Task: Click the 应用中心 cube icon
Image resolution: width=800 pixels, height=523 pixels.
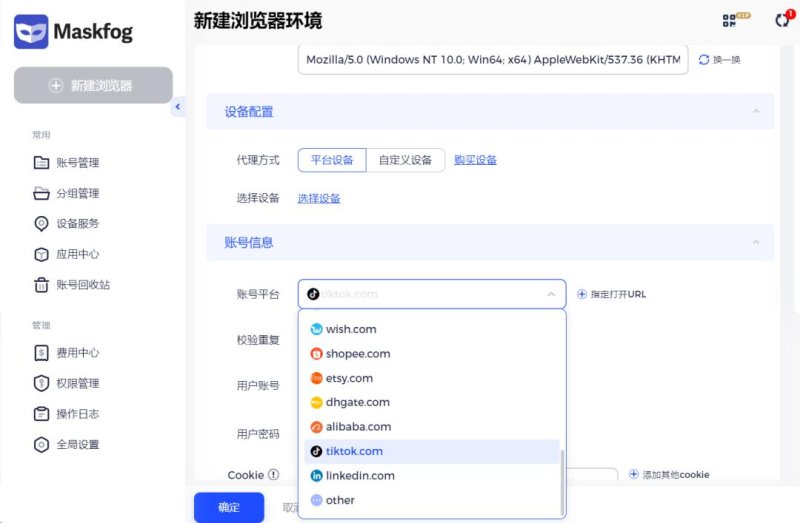Action: [x=41, y=254]
